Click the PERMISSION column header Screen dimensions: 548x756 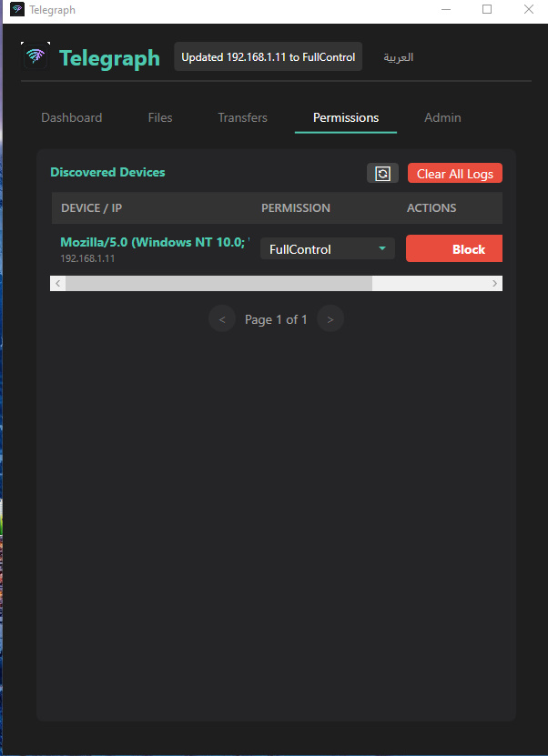[296, 207]
